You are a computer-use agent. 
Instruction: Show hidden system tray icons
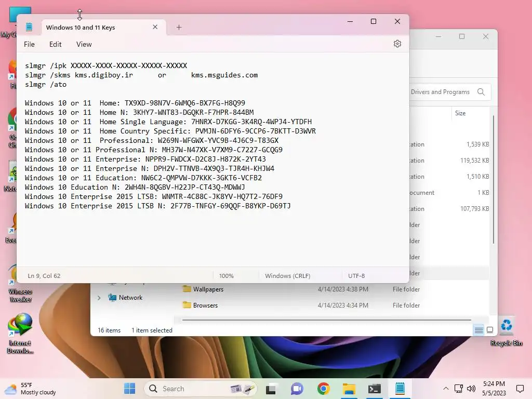tap(446, 389)
